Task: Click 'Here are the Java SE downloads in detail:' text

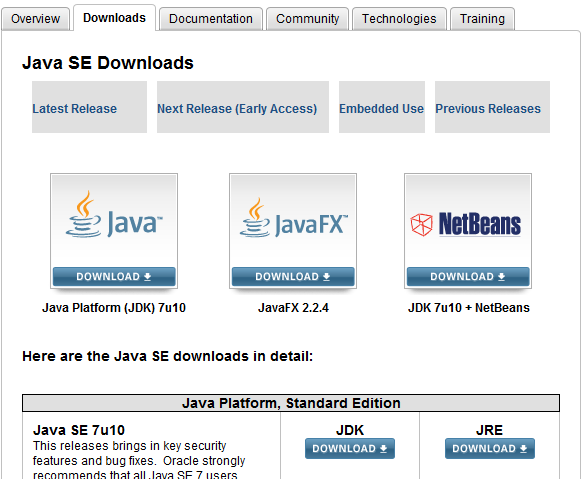Action: [x=168, y=356]
